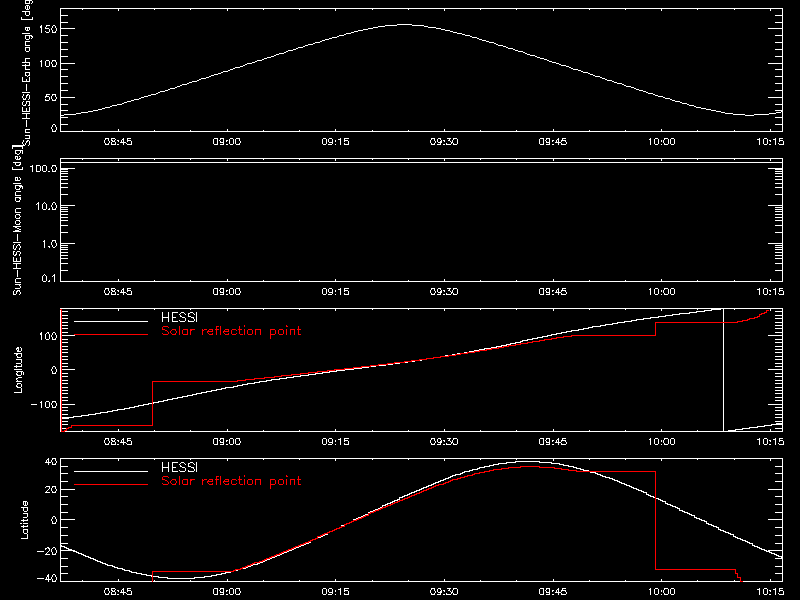The height and width of the screenshot is (600, 800).
Task: Click the 100.0 tick on Moon angle axis
Action: 43,168
